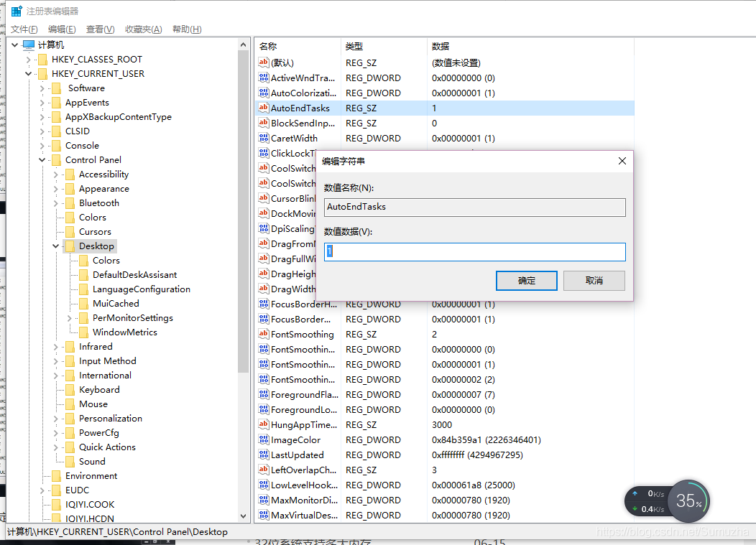This screenshot has height=545, width=756.
Task: Click the string icon beside BlockSendInp...
Action: point(263,123)
